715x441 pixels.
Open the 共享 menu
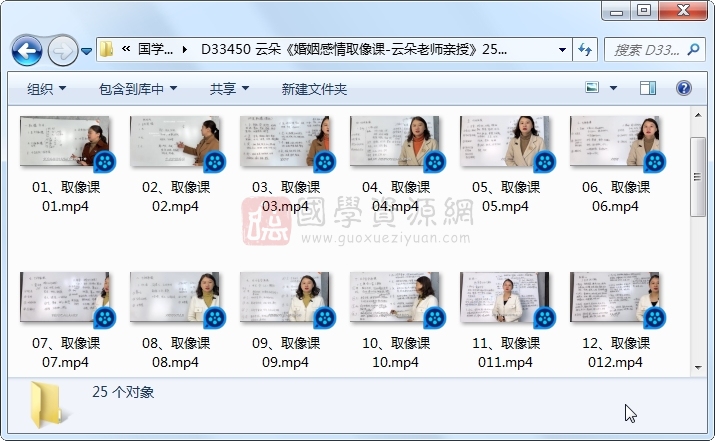[x=229, y=89]
